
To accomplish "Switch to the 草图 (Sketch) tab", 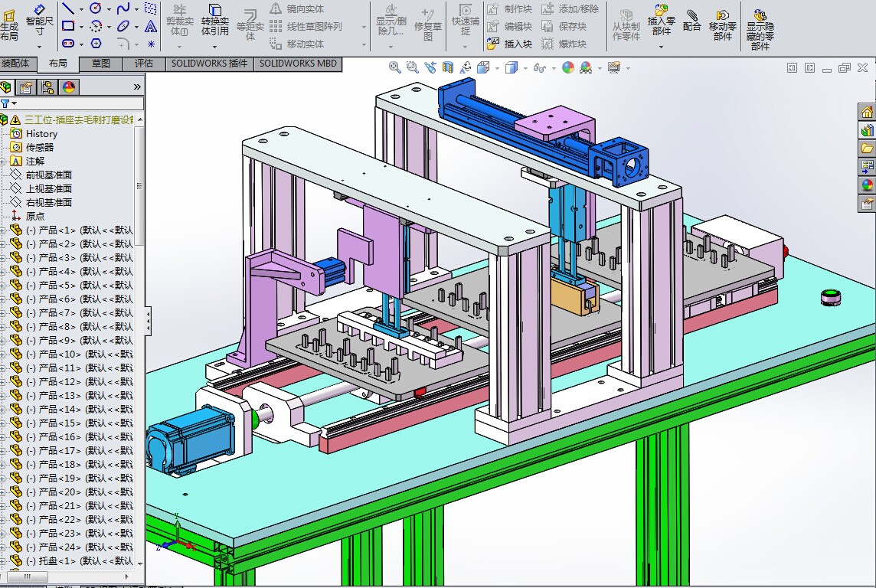I will click(x=100, y=64).
